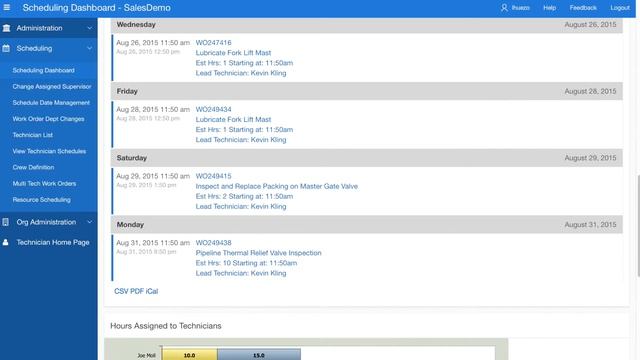Screen dimensions: 640x360
Task: Click the Scheduling calendar icon
Action: pyautogui.click(x=6, y=49)
